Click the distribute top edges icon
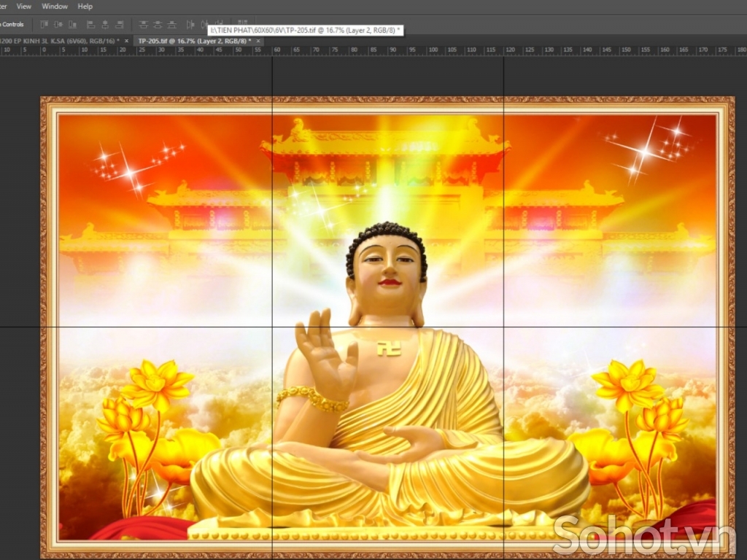The height and width of the screenshot is (560, 747). point(145,23)
